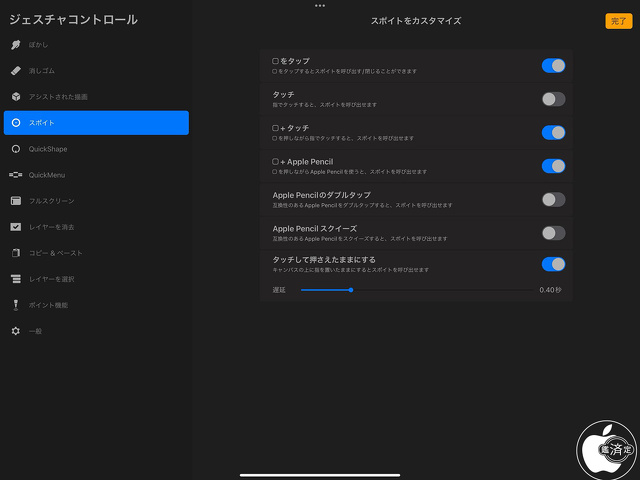Click the □をタップ option label

click(x=291, y=61)
